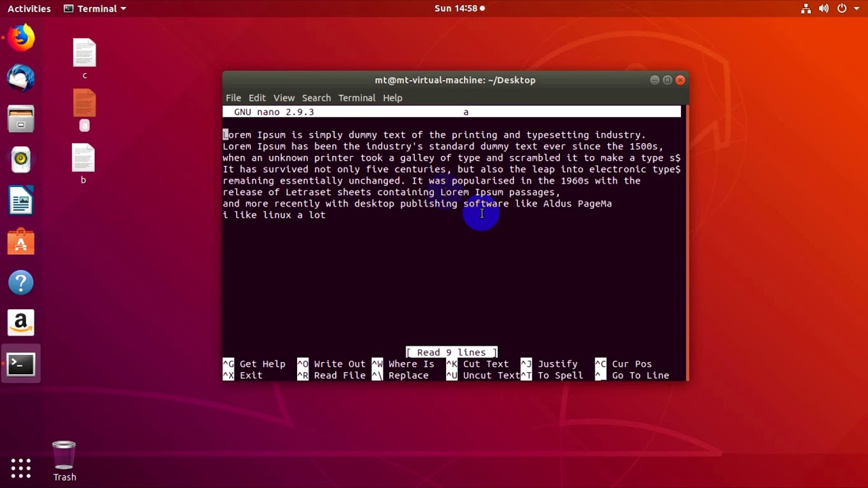Click '^J Justify' shortcut in nano
Screen dimensions: 868x488
[549, 364]
